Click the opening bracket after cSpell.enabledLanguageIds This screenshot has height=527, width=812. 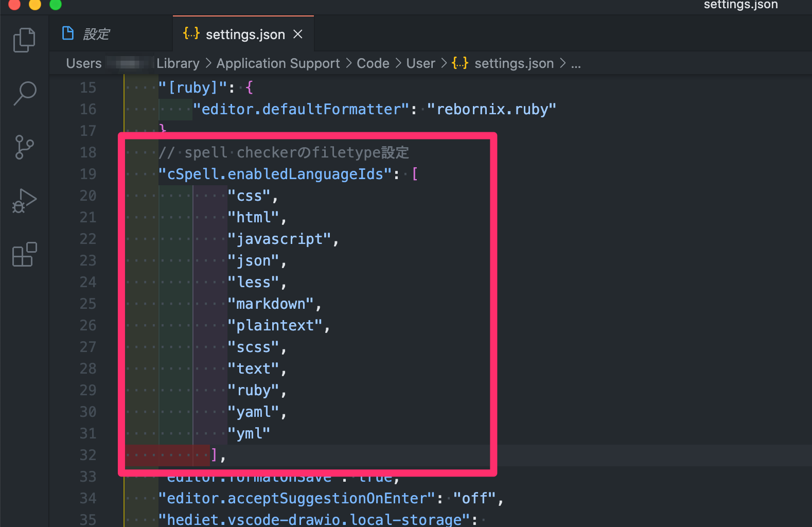coord(415,174)
